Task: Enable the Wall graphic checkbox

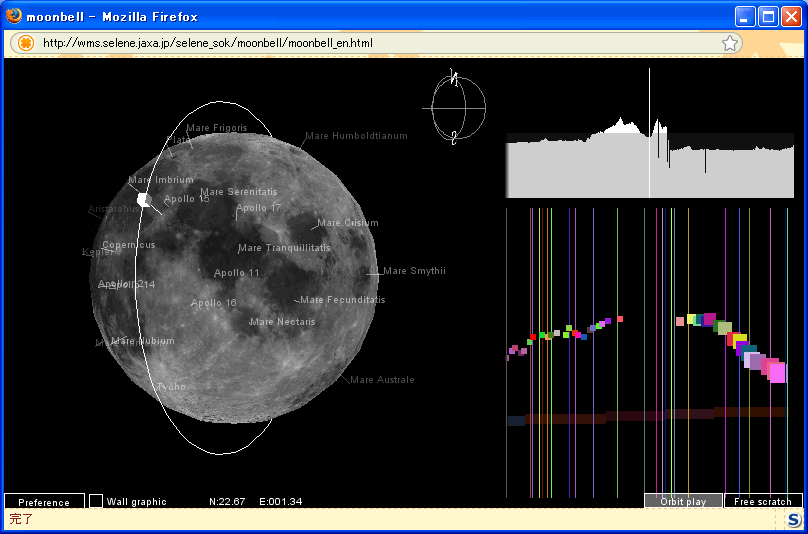Action: click(x=96, y=501)
